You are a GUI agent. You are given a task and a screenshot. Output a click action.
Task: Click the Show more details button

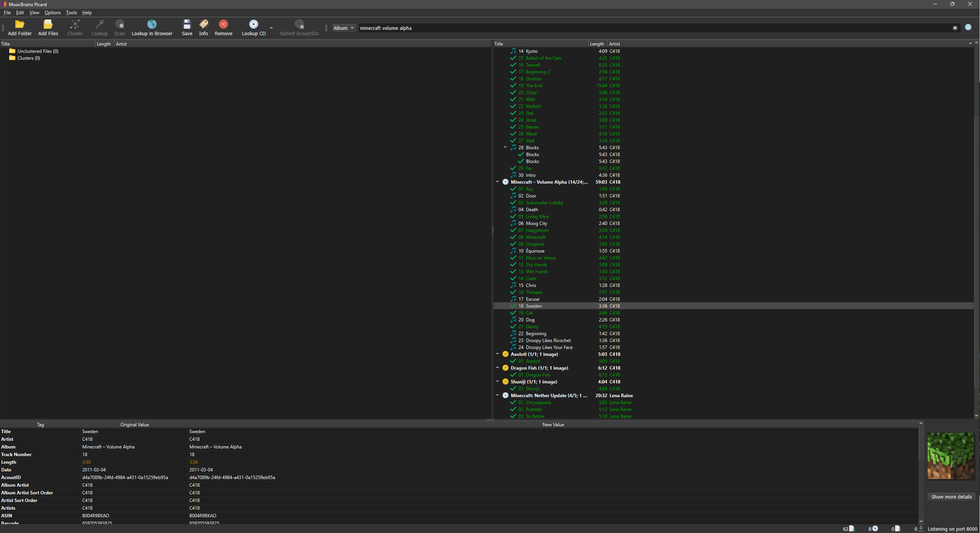(951, 496)
